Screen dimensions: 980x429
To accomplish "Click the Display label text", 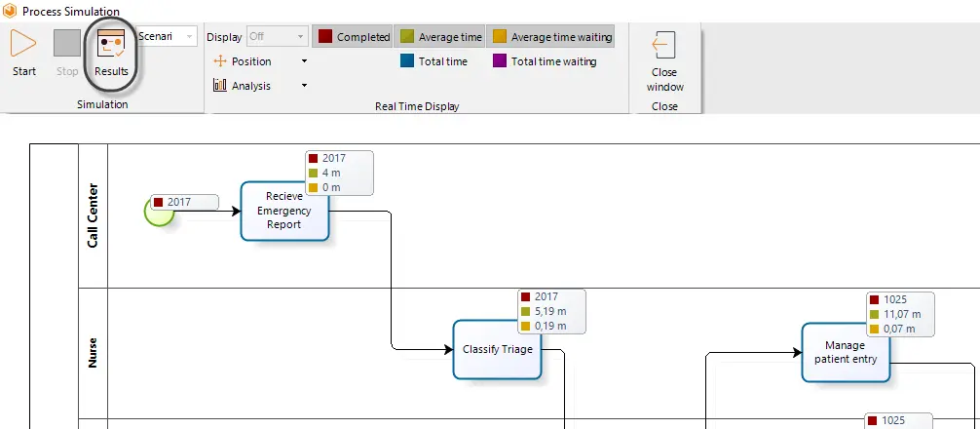I will pos(224,37).
